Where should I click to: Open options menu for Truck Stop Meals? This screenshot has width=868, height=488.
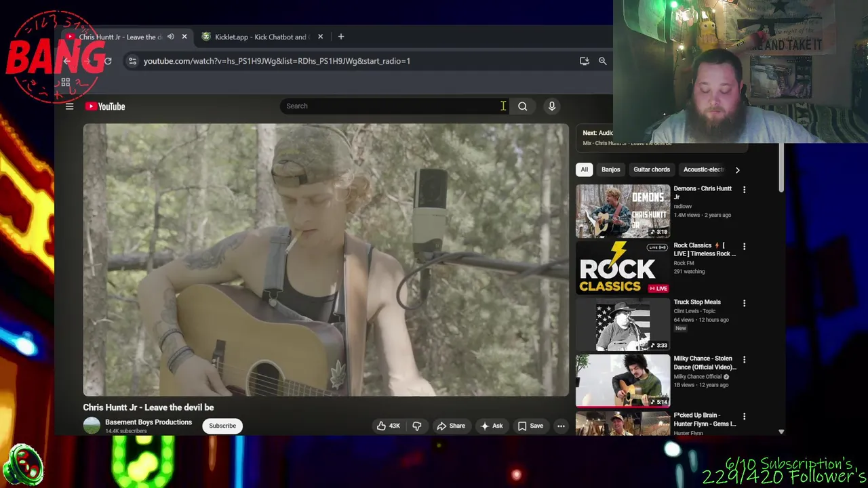coord(744,303)
